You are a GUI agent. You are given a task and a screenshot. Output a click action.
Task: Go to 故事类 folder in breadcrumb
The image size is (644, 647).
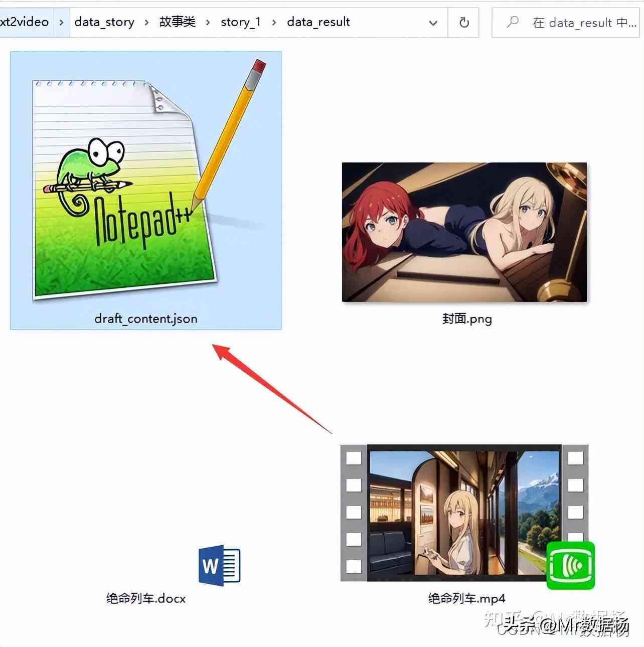177,22
